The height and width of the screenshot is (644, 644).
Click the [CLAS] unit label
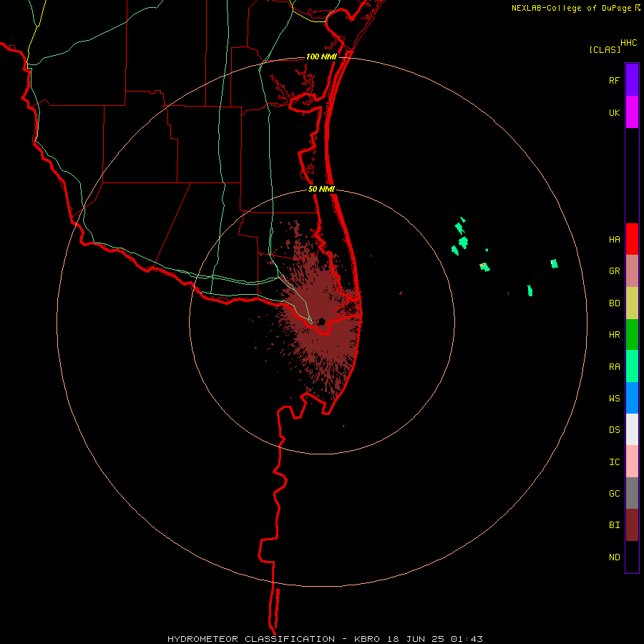tap(605, 50)
